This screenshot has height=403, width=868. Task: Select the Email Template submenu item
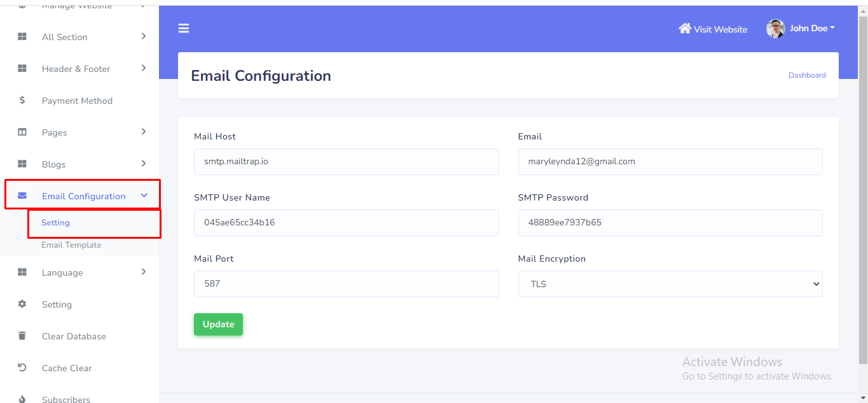point(71,245)
